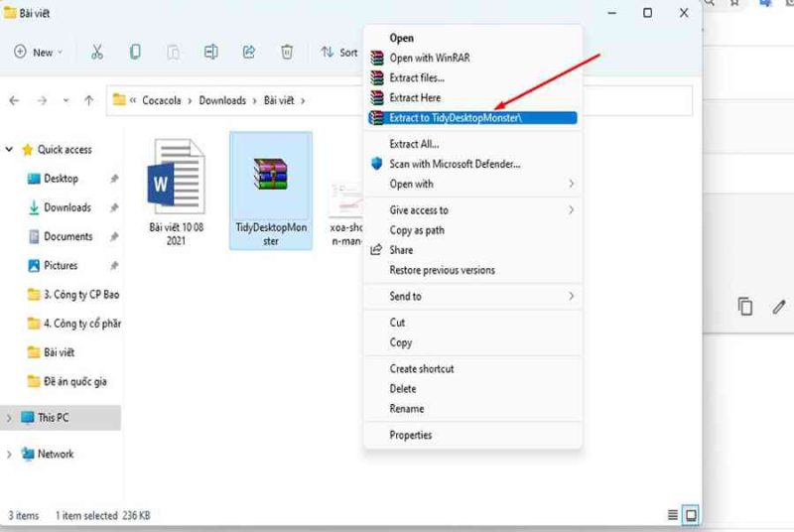The height and width of the screenshot is (532, 794).
Task: Open the Sort dropdown menu
Action: (338, 52)
